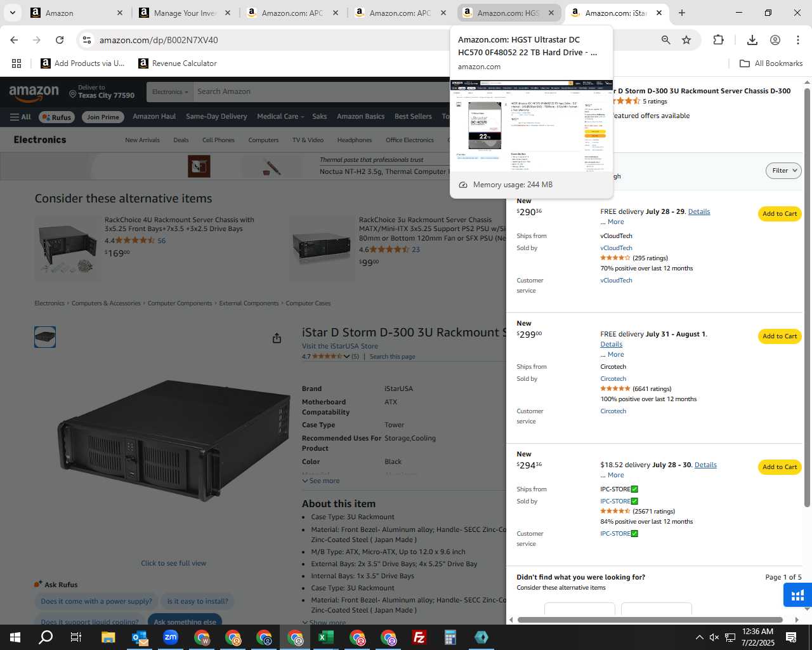
Task: Open File Explorer from the taskbar
Action: [108, 637]
